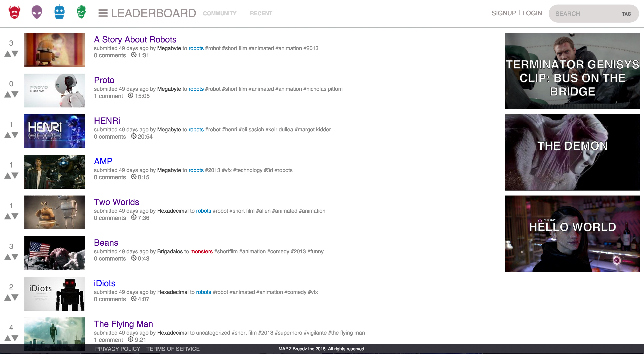
Task: Open the Signup link
Action: point(503,13)
